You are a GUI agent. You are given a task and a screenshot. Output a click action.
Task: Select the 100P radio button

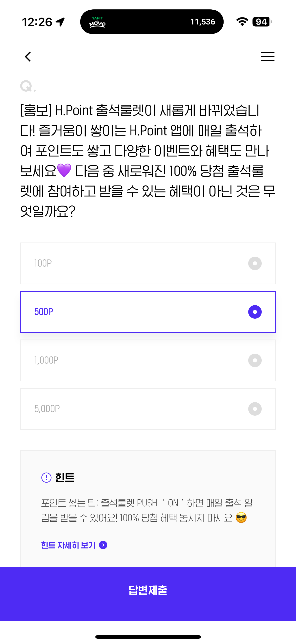(x=255, y=263)
